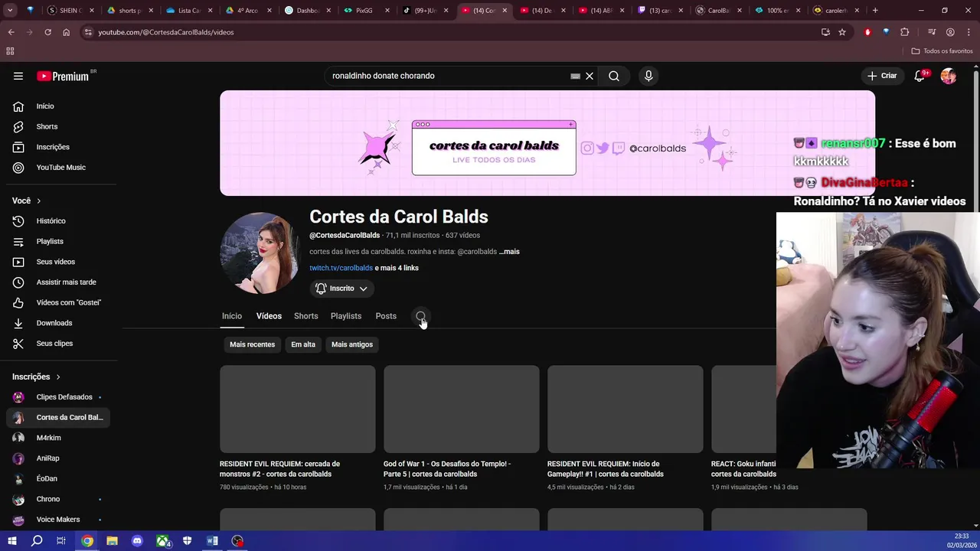Click the Criar button
The width and height of the screenshot is (980, 551).
[x=881, y=76]
